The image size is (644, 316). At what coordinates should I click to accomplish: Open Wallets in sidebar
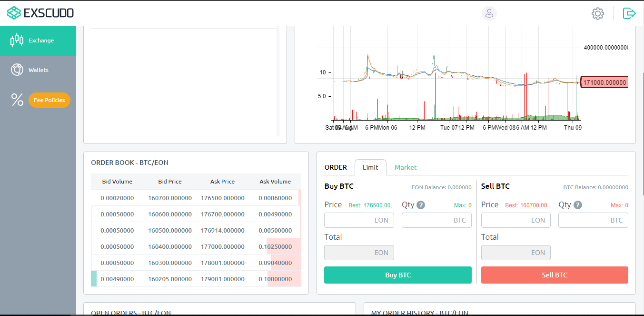tap(38, 70)
